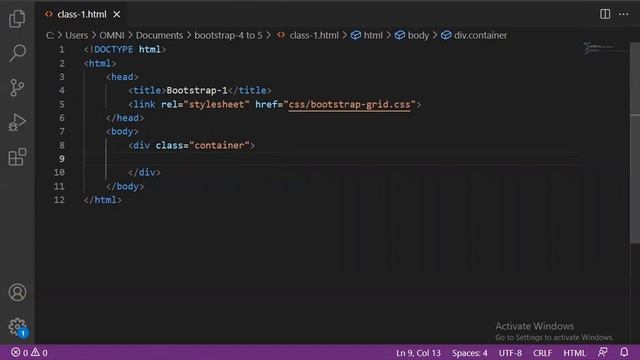
Task: Click the "stylesheet" rel value
Action: click(x=216, y=104)
